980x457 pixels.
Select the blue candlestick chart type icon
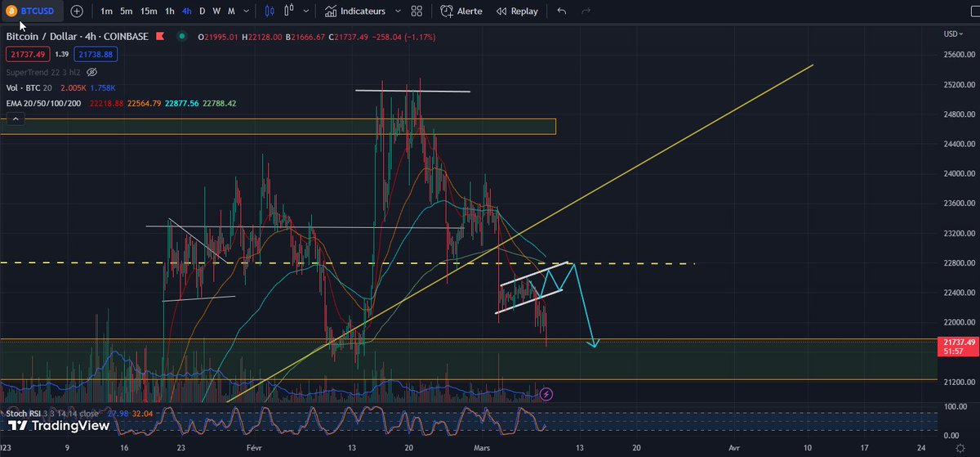pos(270,11)
